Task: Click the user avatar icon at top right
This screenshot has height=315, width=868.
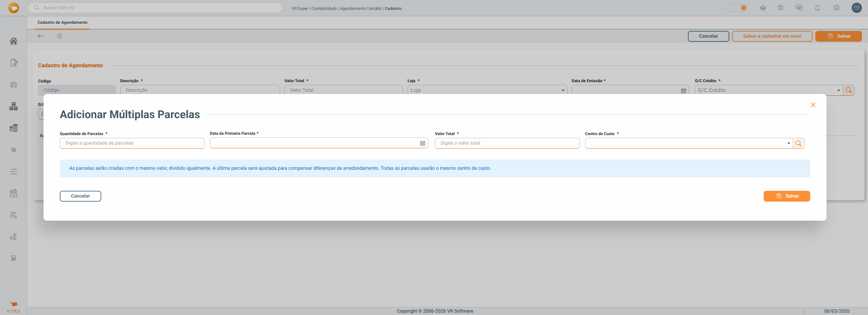Action: 856,8
